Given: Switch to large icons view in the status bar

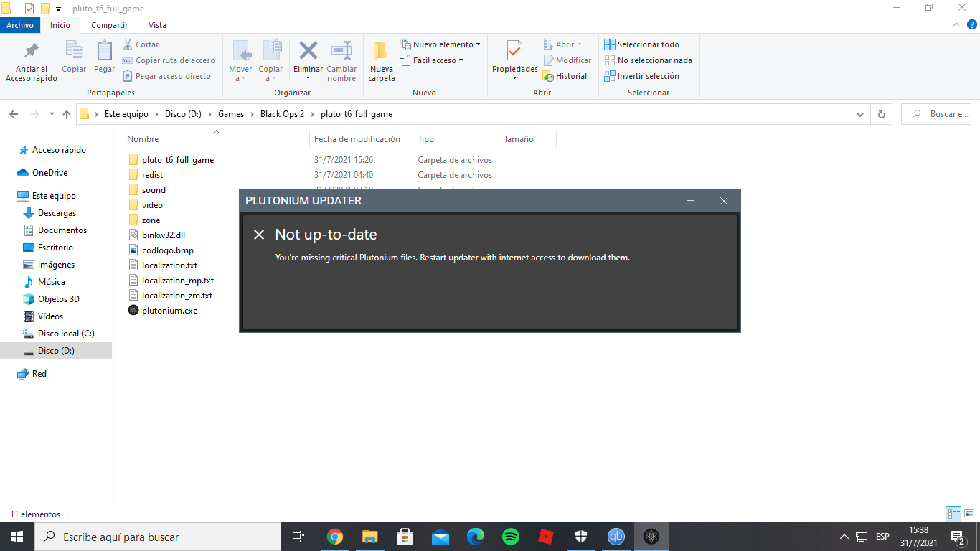Looking at the screenshot, I should [969, 514].
